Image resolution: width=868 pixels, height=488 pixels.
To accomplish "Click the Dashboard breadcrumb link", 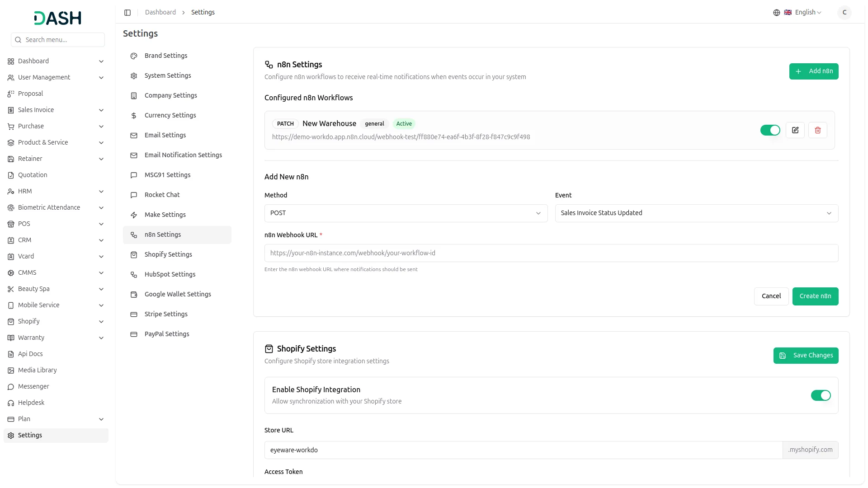I will [160, 13].
